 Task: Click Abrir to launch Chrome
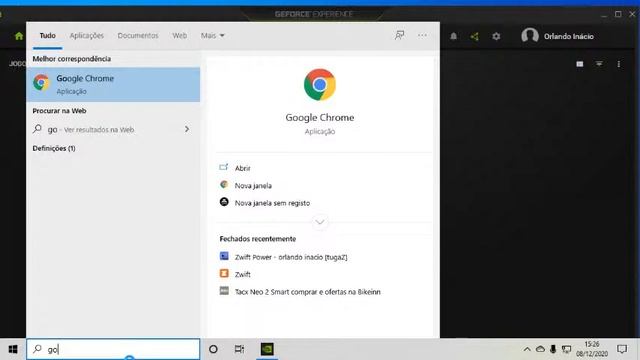(242, 168)
